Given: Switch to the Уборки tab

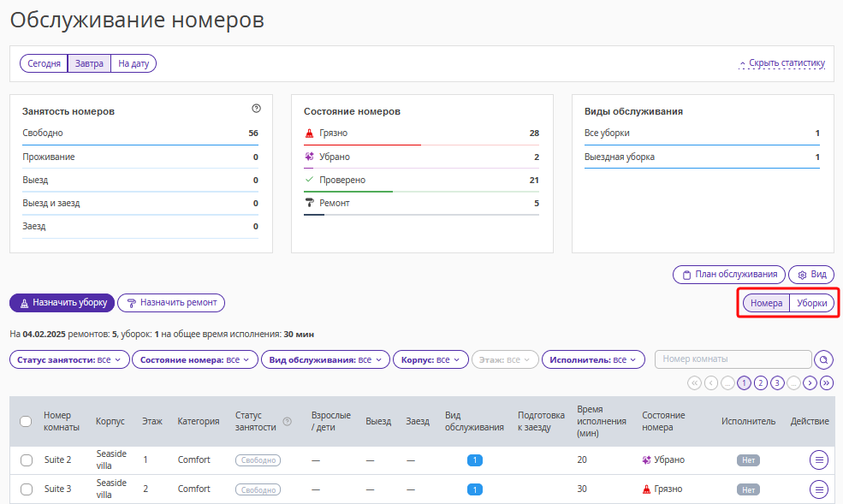Looking at the screenshot, I should 811,303.
